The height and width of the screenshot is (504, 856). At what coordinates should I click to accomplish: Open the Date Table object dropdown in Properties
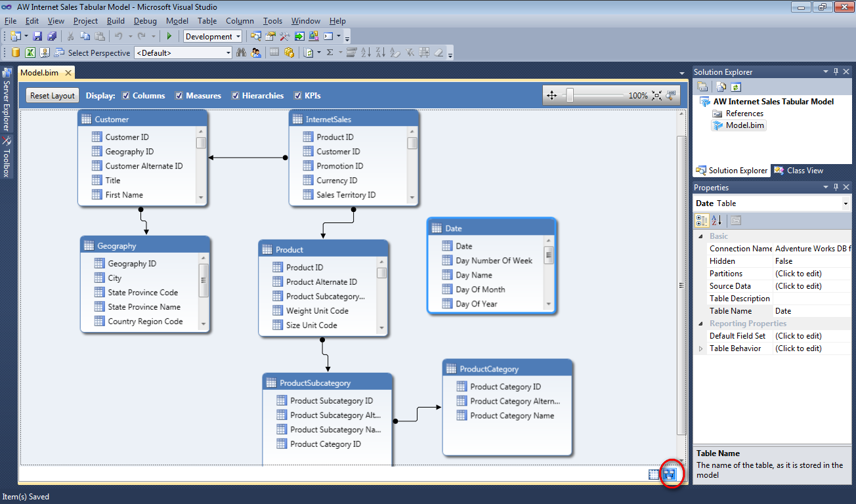point(845,203)
